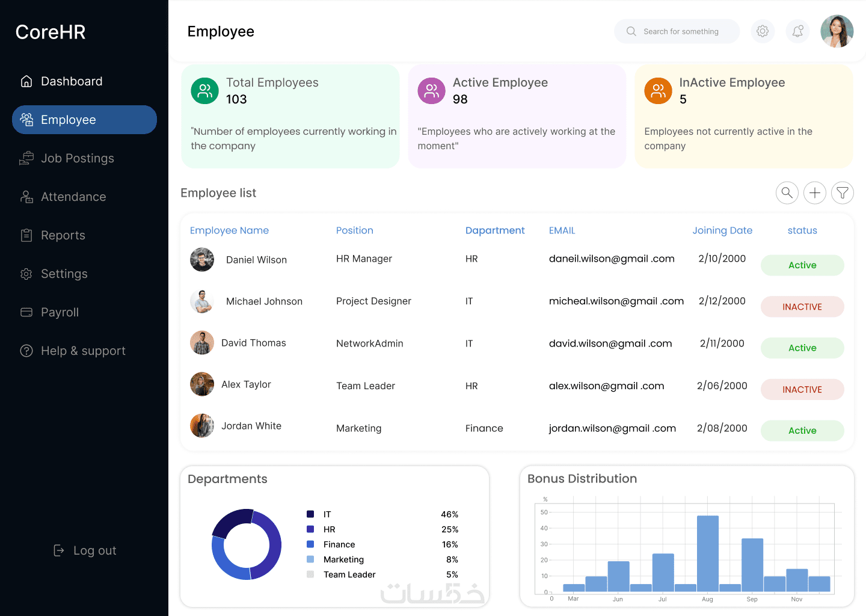The width and height of the screenshot is (866, 616).
Task: Click the Help & support question icon
Action: pos(26,351)
